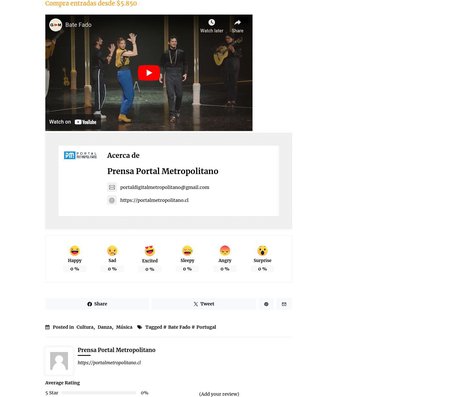Click the video Share arrow icon
This screenshot has height=397, width=450.
point(237,22)
